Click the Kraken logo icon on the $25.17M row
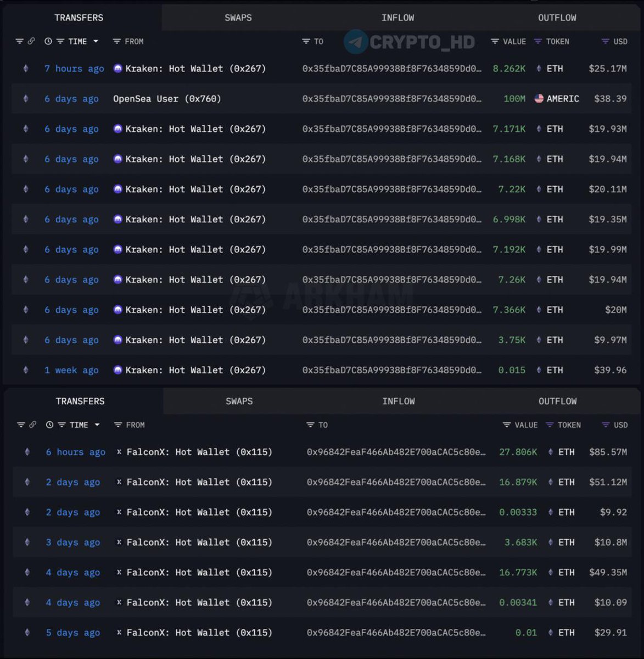Screen dimensions: 644x659 coord(117,69)
